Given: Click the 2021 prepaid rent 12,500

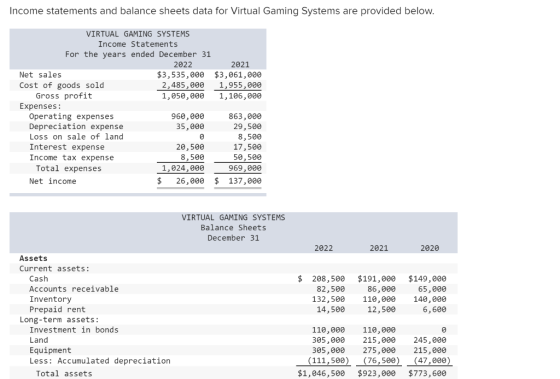Looking at the screenshot, I should point(381,309).
